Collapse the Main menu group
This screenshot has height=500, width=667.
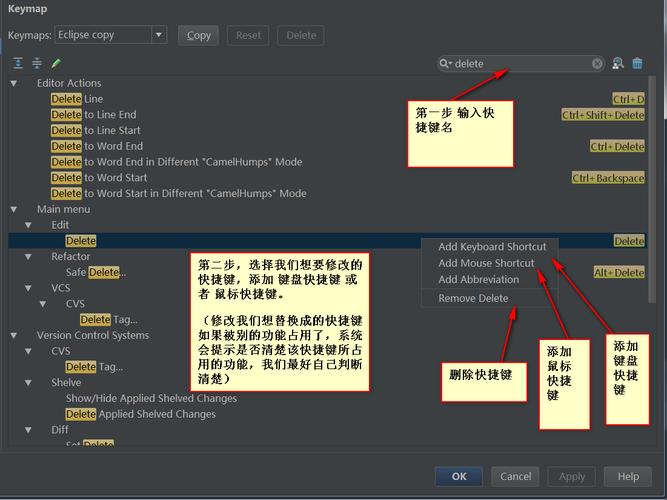coord(14,209)
